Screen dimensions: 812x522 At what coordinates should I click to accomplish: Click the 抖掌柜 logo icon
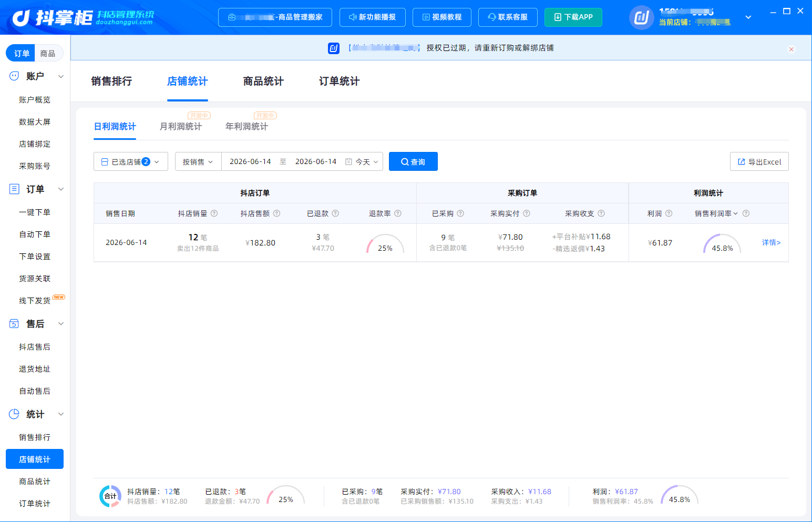pyautogui.click(x=22, y=18)
